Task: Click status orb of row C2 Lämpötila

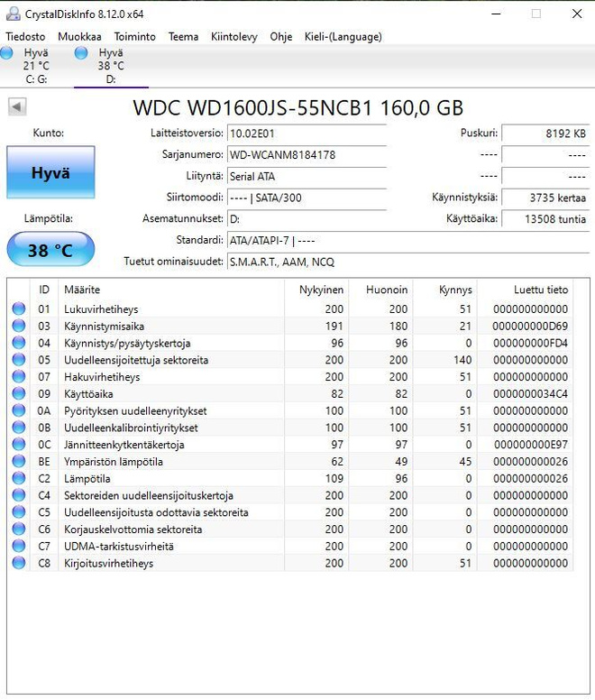Action: [19, 479]
